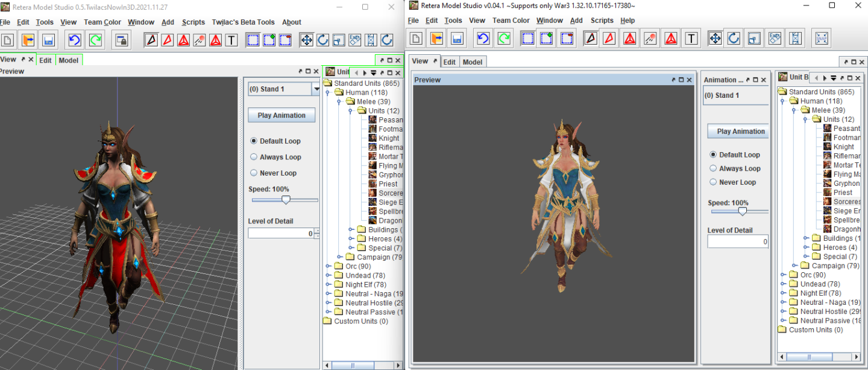The width and height of the screenshot is (868, 370).
Task: Choose Add-to-selection mode (green dot) in left window
Action: [269, 40]
